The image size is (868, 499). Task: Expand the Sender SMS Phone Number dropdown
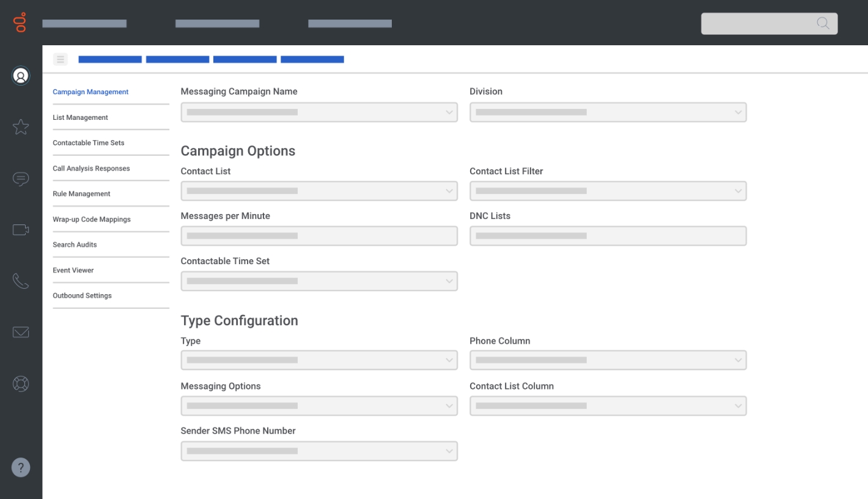coord(318,451)
